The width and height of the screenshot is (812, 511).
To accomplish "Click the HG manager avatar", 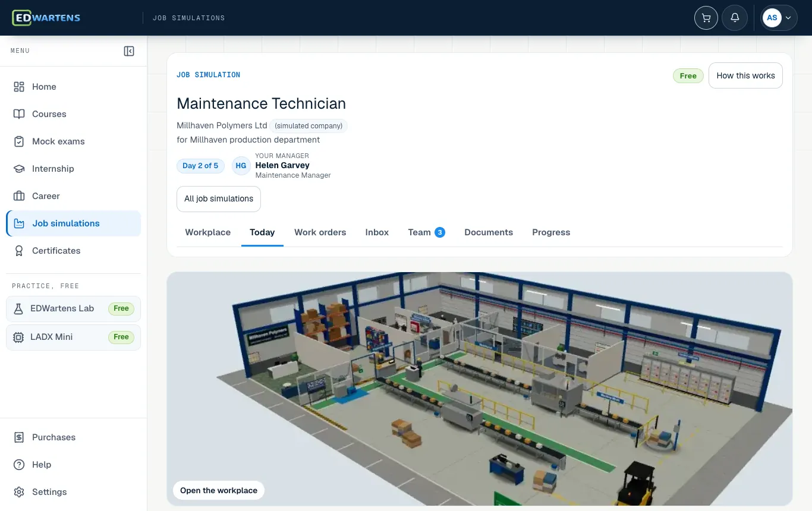I will click(241, 166).
